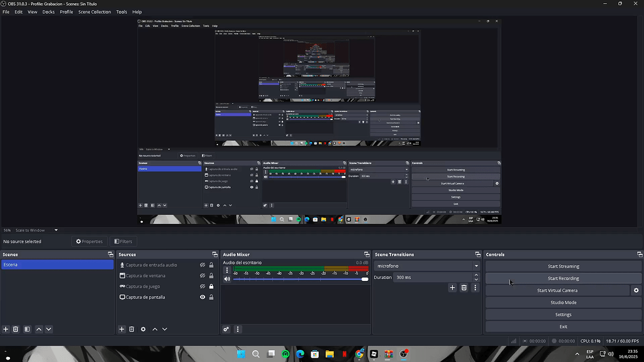
Task: Hide the Captura de pantalla source
Action: pyautogui.click(x=203, y=297)
